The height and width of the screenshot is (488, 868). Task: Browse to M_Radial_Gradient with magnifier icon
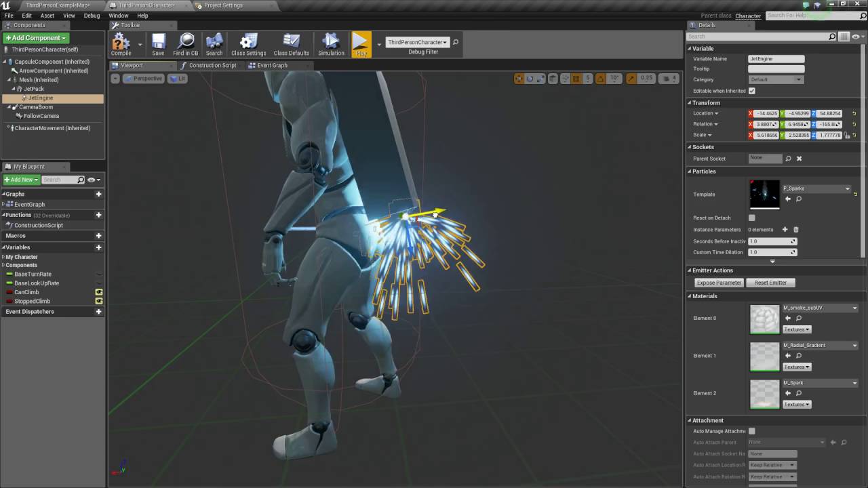click(x=798, y=356)
